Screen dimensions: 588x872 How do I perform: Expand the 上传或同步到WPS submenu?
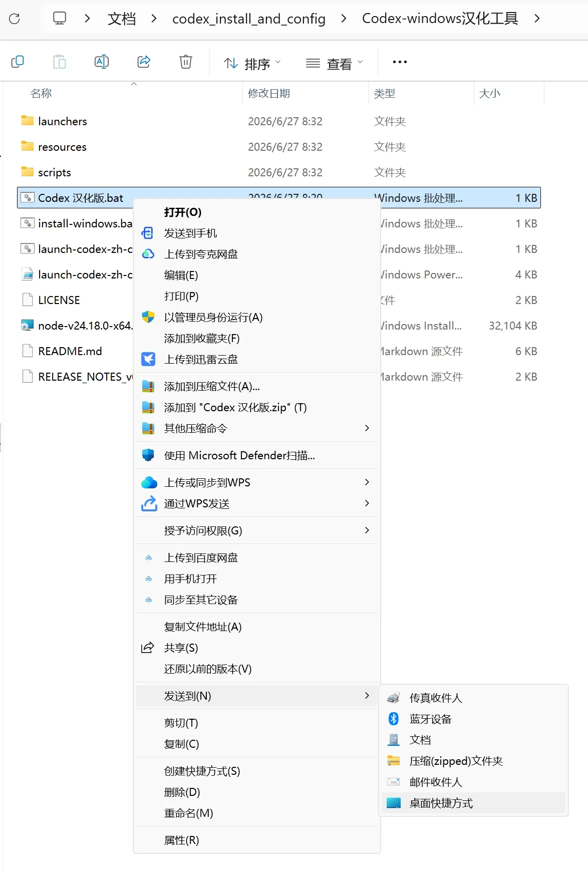coord(367,482)
